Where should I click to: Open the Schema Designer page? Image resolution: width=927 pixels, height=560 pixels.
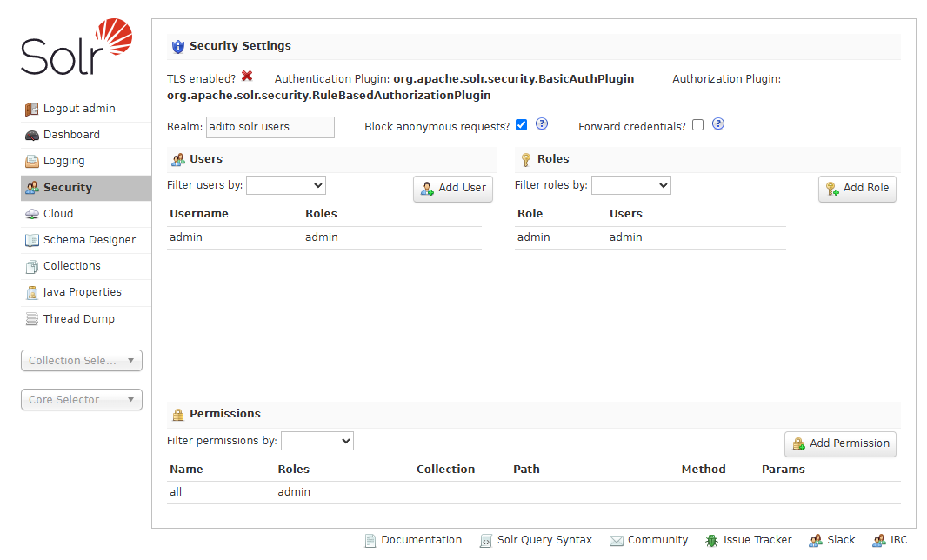[x=89, y=239]
